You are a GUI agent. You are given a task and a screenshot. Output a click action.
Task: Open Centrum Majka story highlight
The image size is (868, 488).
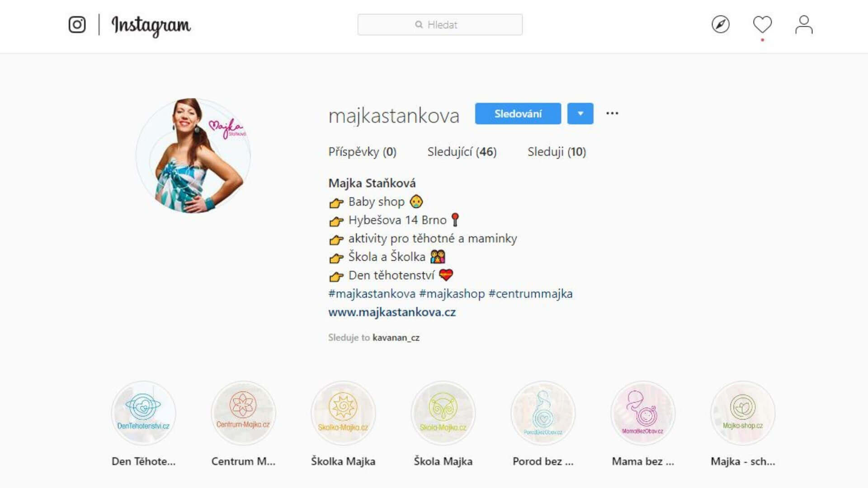point(243,413)
